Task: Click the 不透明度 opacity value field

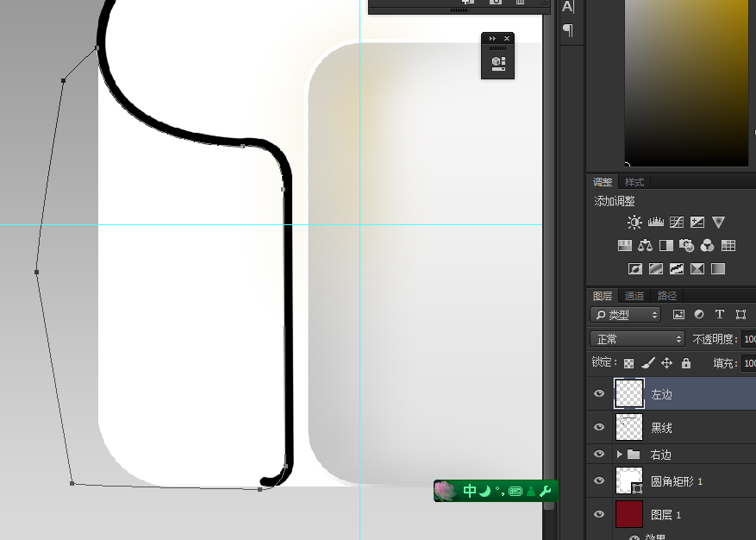Action: tap(749, 339)
